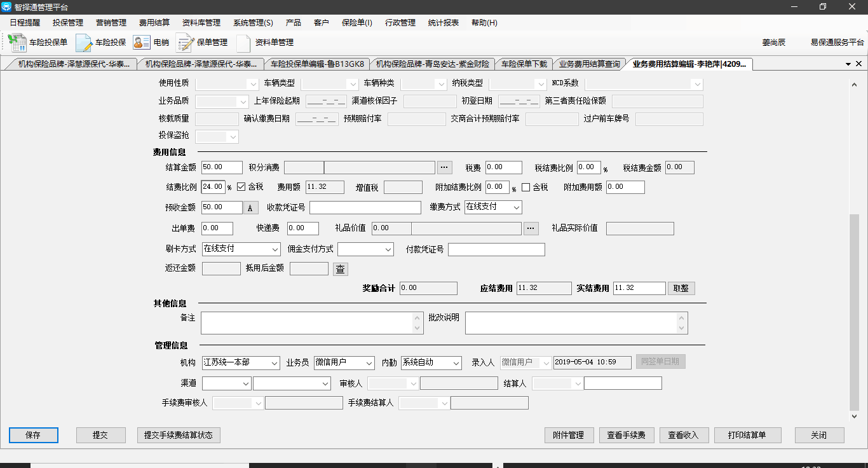This screenshot has height=468, width=868.
Task: Click the A button beside 预收金额
Action: tap(250, 208)
